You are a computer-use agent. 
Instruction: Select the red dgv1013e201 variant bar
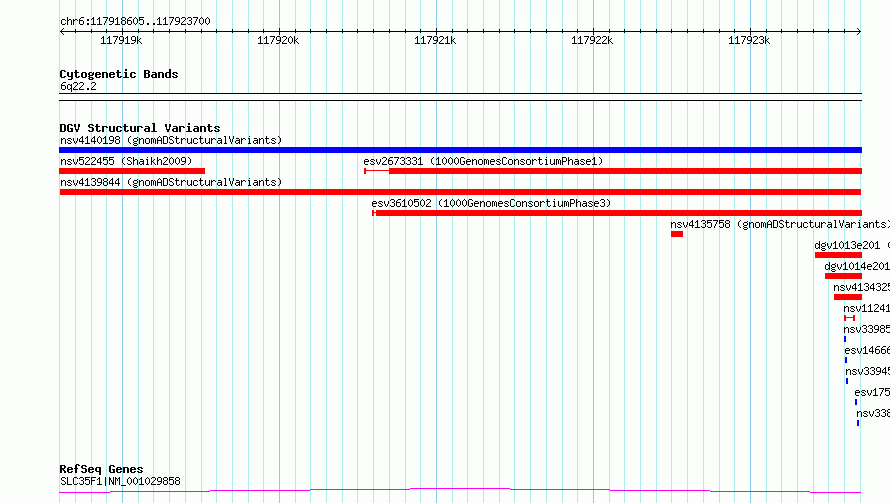pyautogui.click(x=838, y=255)
